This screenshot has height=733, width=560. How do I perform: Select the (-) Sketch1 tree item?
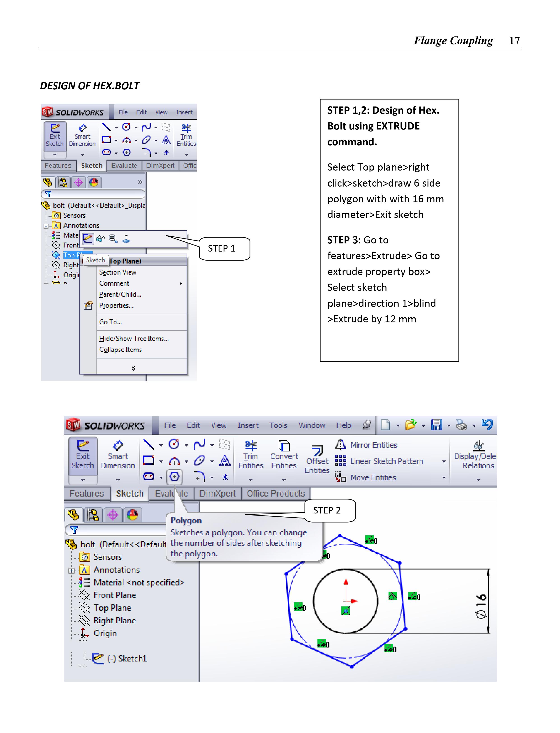[127, 658]
